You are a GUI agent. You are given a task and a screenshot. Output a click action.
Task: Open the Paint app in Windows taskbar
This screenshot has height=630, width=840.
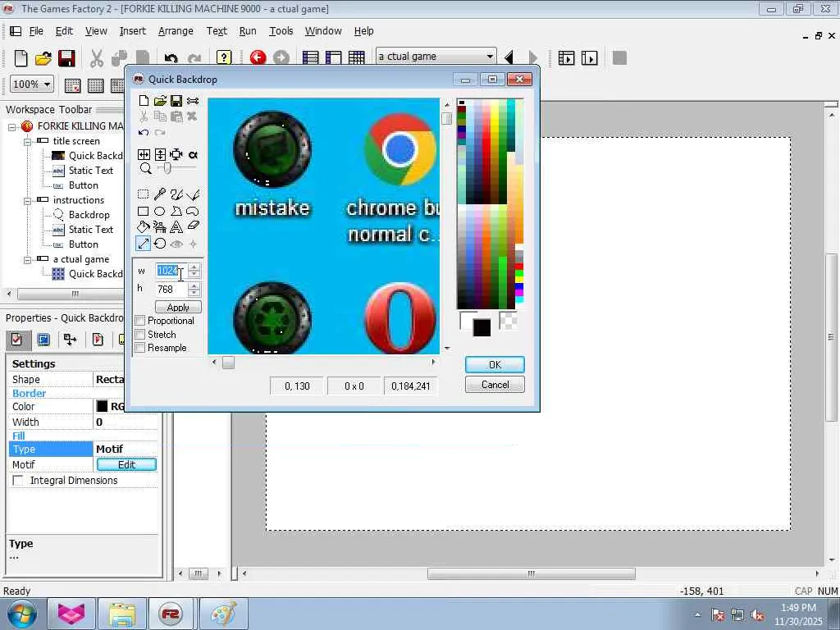point(224,614)
